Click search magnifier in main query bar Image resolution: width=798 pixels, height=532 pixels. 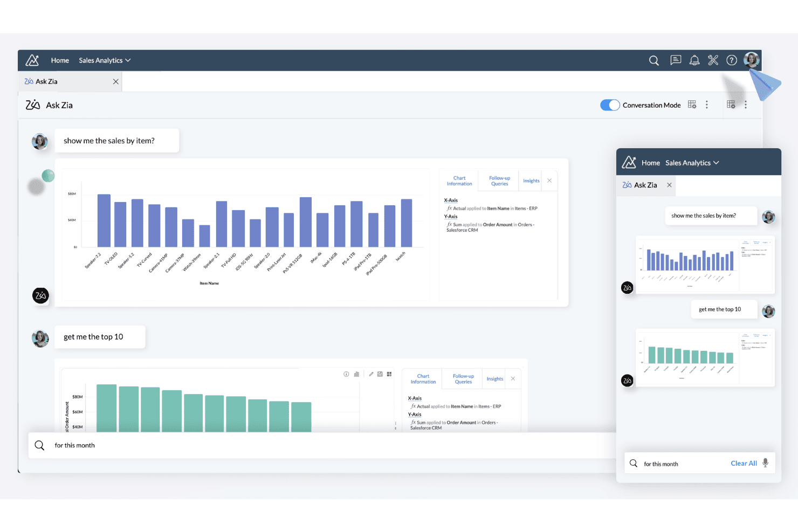click(39, 445)
